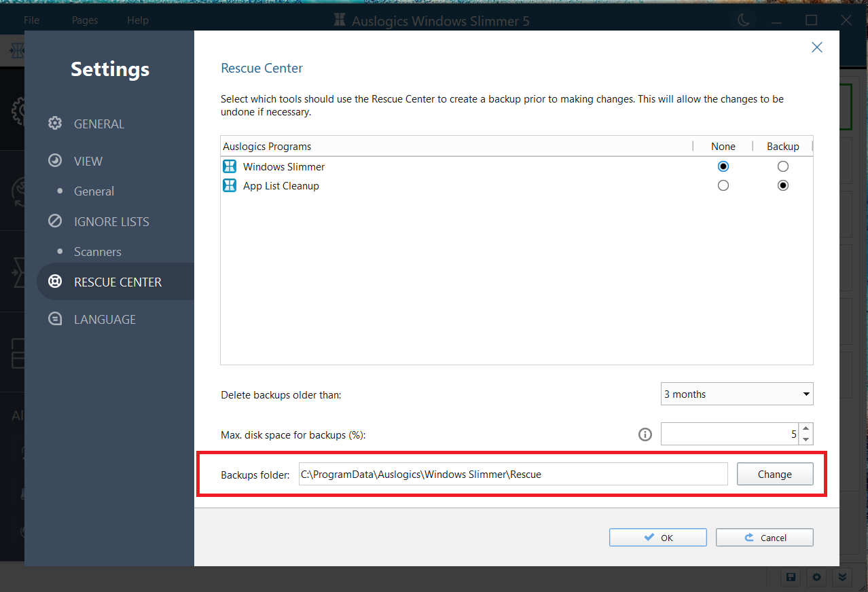
Task: Open the Help menu
Action: click(x=137, y=20)
